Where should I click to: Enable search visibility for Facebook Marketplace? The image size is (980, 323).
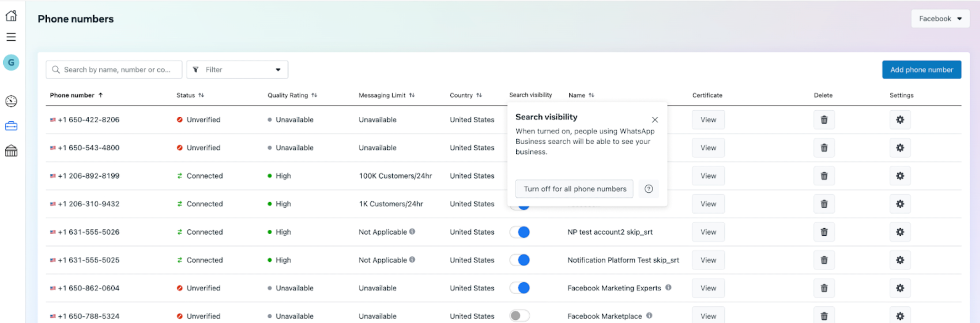(x=520, y=316)
